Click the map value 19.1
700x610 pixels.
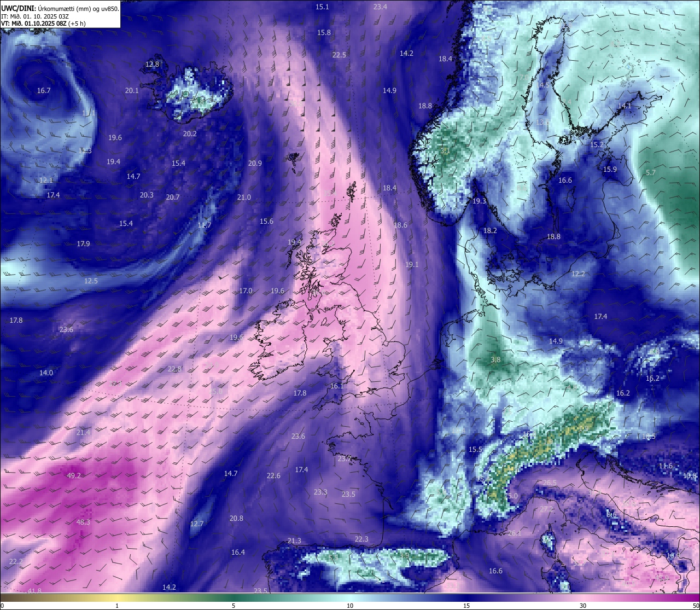[x=412, y=264]
